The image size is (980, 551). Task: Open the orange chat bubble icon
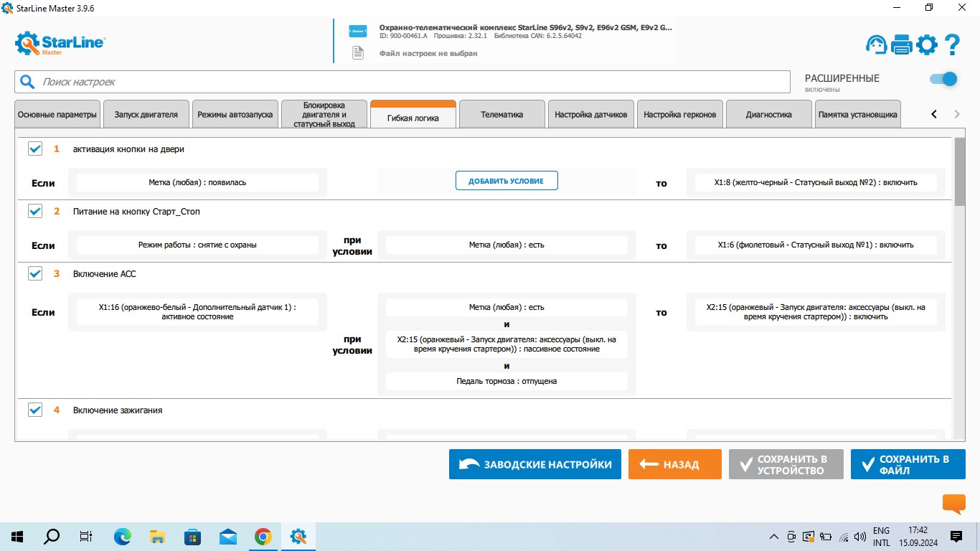(953, 504)
